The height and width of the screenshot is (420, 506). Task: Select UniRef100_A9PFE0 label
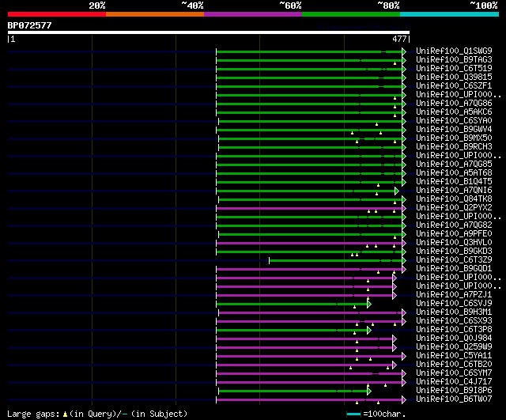pyautogui.click(x=454, y=234)
